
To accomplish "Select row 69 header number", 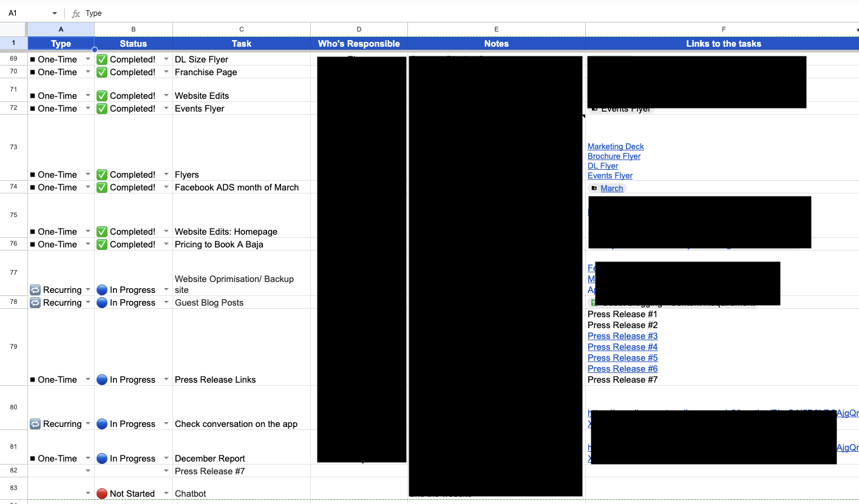I will (13, 59).
